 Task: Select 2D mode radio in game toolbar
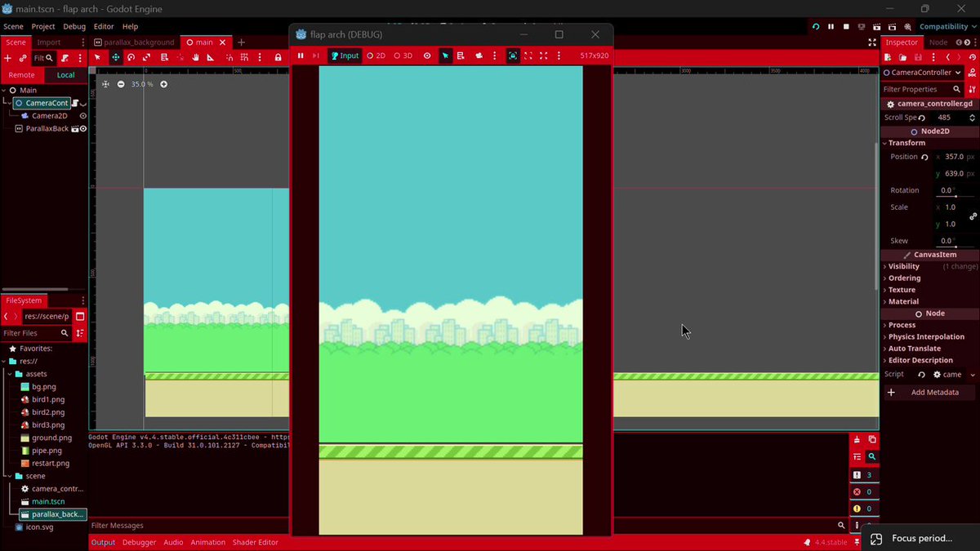point(376,56)
